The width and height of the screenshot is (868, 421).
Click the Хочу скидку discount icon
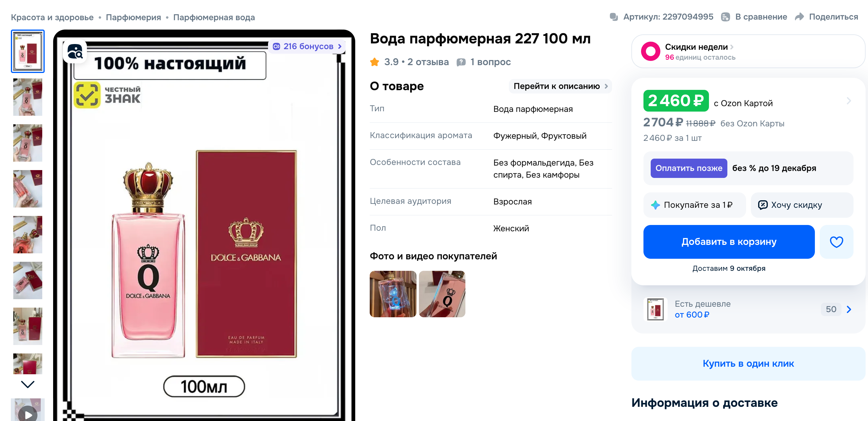click(x=763, y=205)
